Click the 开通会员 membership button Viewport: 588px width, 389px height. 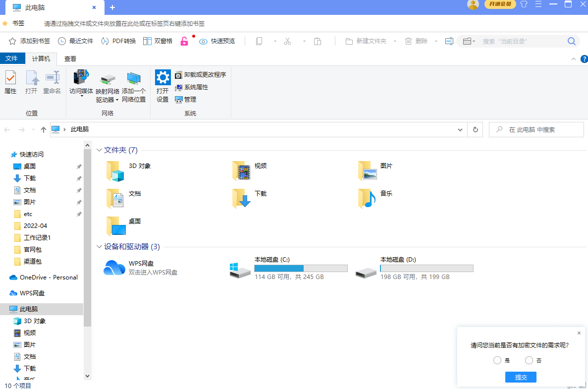click(x=500, y=4)
